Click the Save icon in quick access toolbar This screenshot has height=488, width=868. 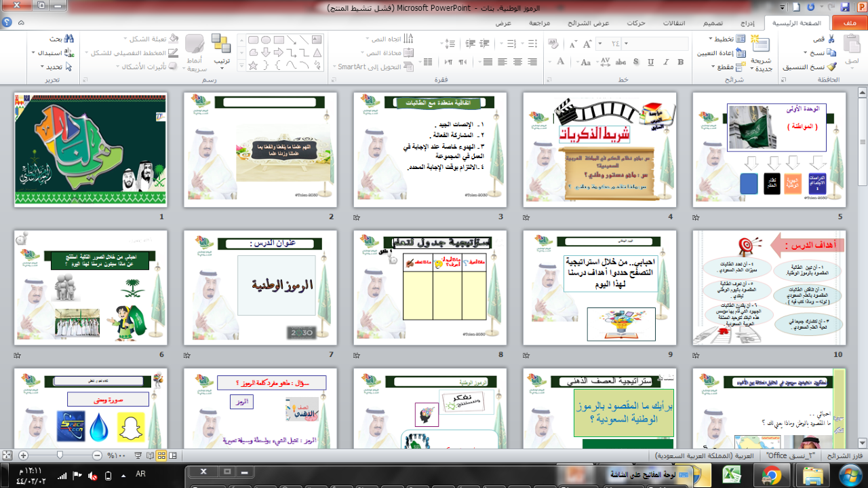tap(845, 7)
